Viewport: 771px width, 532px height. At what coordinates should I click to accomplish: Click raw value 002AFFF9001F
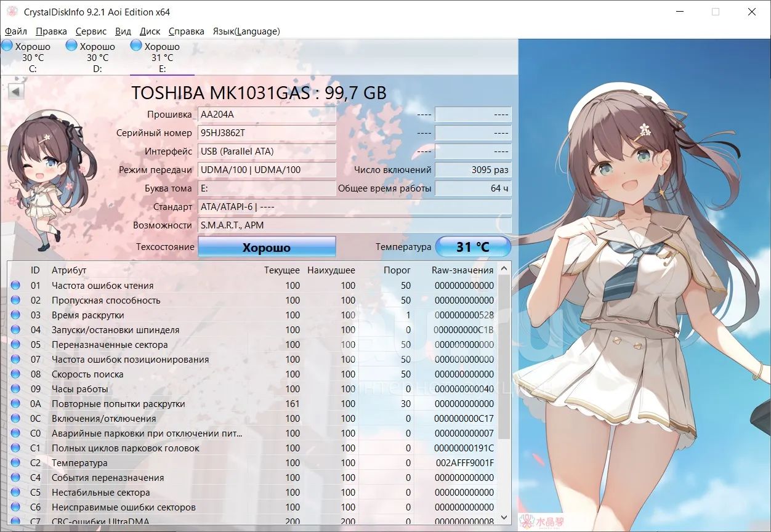coord(465,462)
